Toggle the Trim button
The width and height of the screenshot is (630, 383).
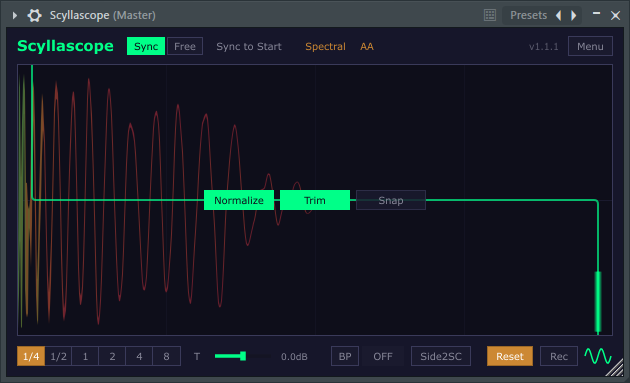click(x=315, y=200)
